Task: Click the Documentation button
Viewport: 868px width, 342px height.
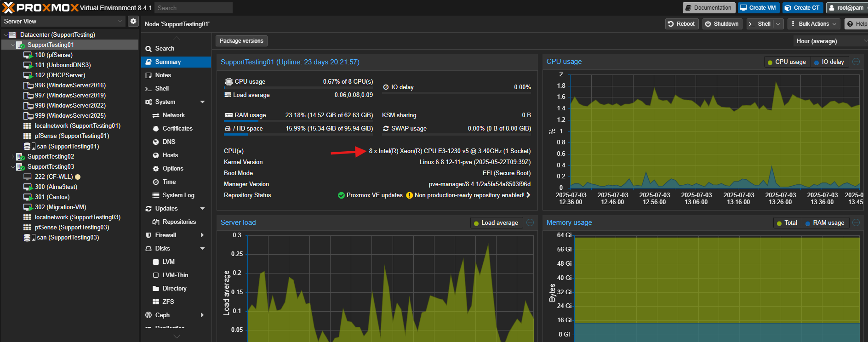Action: coord(708,8)
